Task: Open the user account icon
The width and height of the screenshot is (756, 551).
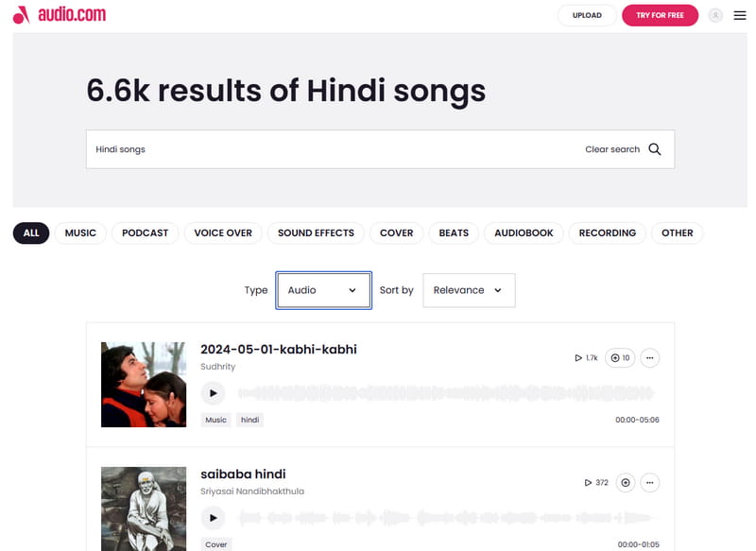Action: point(713,15)
